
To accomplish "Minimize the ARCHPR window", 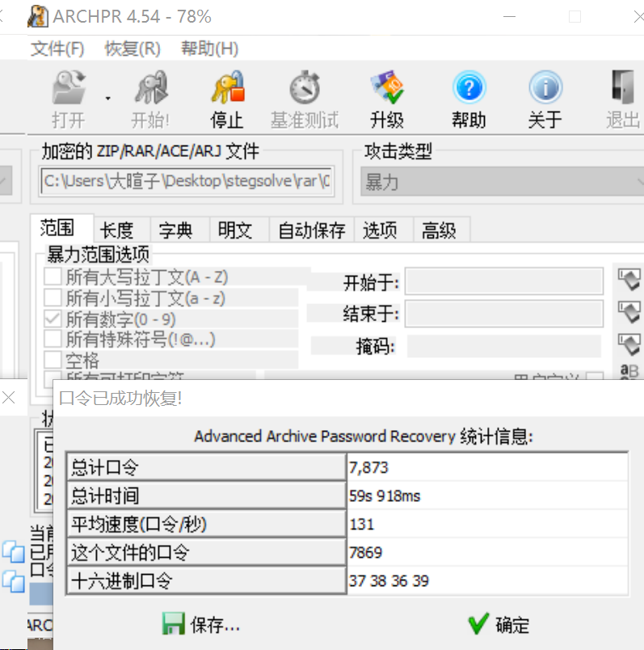I will click(509, 17).
